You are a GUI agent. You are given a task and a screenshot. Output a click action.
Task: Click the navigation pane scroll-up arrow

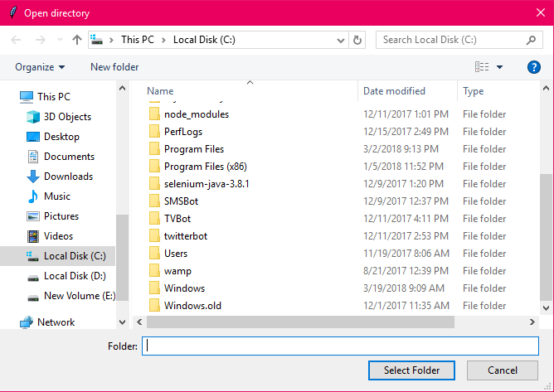click(x=122, y=89)
